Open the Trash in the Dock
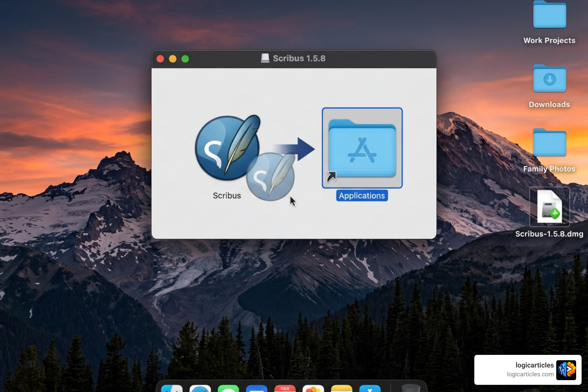Viewport: 588px width, 392px height. coord(411,388)
